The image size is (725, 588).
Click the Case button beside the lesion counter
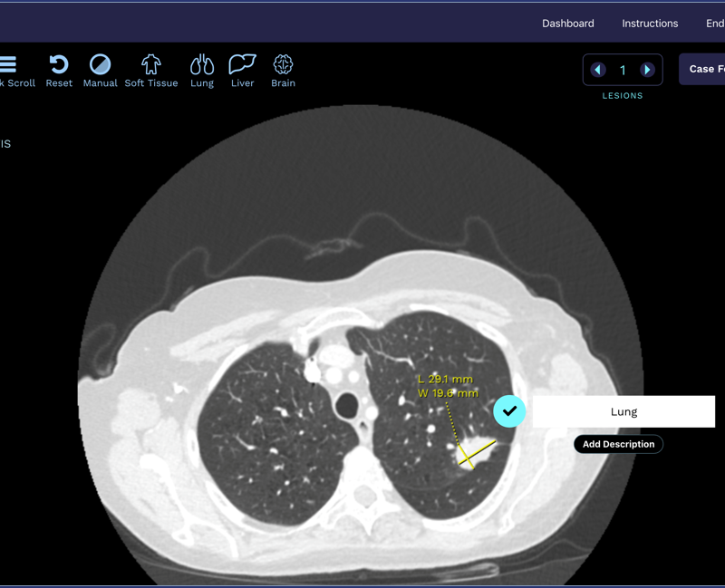click(701, 70)
